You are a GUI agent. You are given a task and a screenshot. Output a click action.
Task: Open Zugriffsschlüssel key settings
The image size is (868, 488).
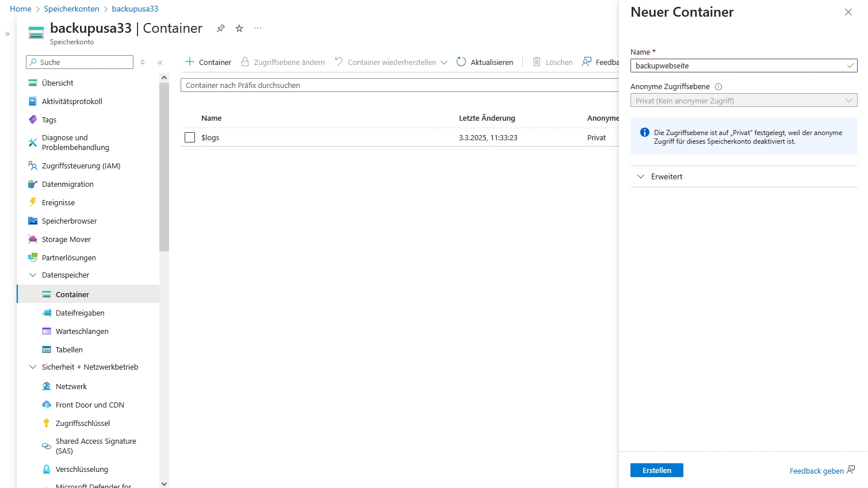click(82, 423)
